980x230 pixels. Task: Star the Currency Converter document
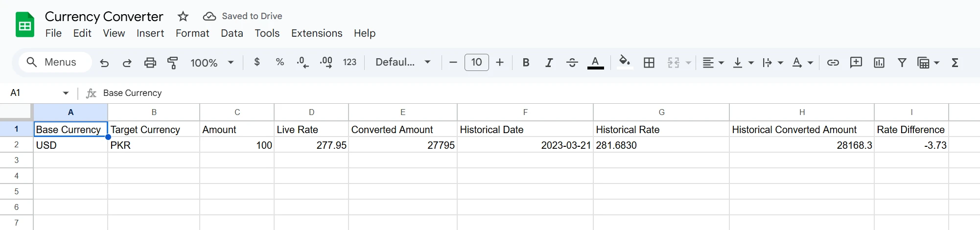click(x=183, y=16)
